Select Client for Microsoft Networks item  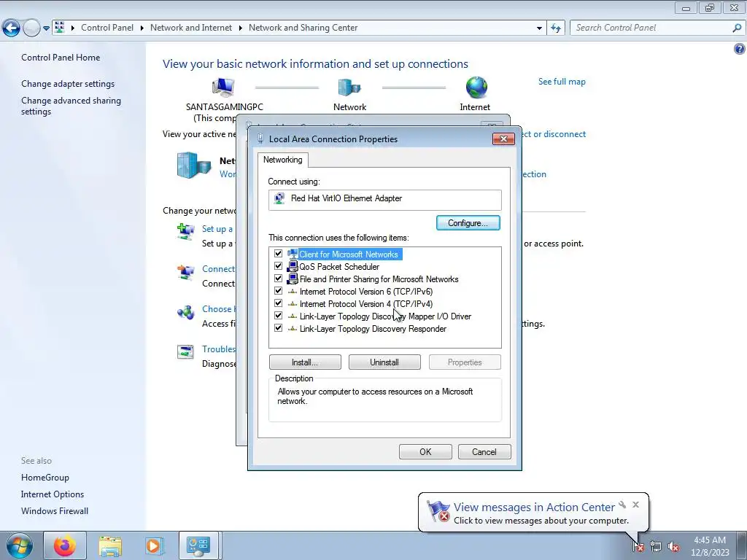(348, 254)
